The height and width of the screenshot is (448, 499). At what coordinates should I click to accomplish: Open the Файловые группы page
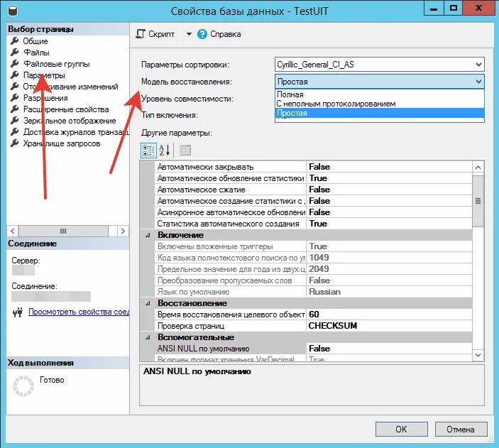[57, 64]
